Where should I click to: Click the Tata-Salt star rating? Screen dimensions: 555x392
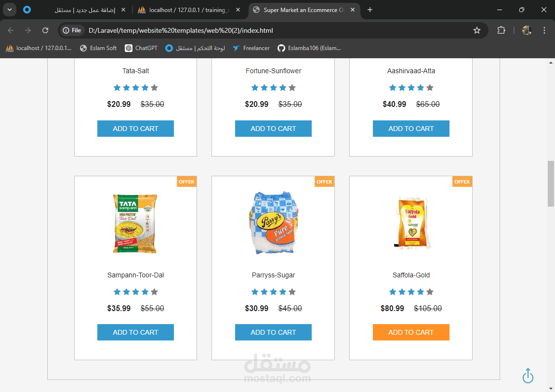coord(135,88)
